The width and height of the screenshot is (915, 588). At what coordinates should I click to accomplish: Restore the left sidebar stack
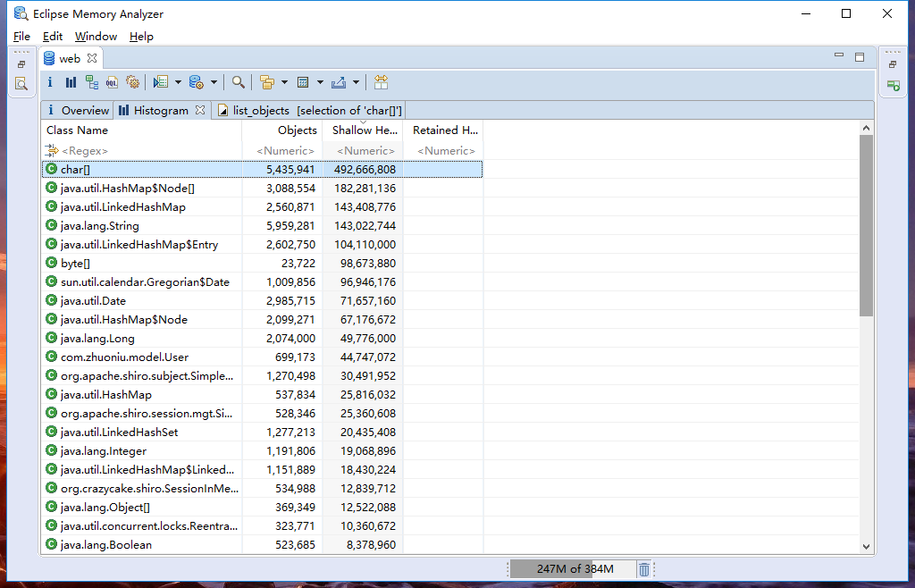click(x=21, y=64)
